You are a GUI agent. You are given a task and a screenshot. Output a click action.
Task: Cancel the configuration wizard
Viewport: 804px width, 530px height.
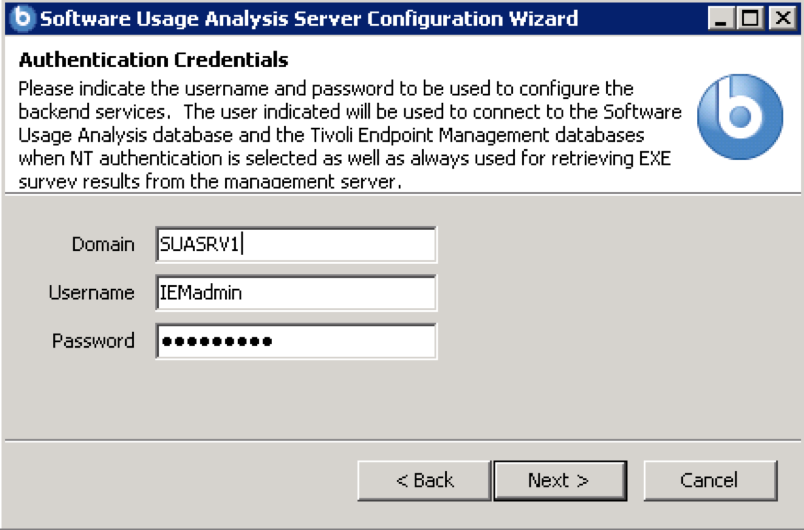click(709, 481)
